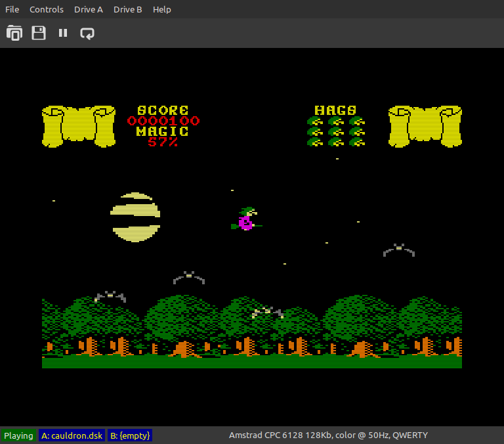Click the Amstrad CPC 6128 machine info text
Image resolution: width=504 pixels, height=444 pixels.
[328, 435]
